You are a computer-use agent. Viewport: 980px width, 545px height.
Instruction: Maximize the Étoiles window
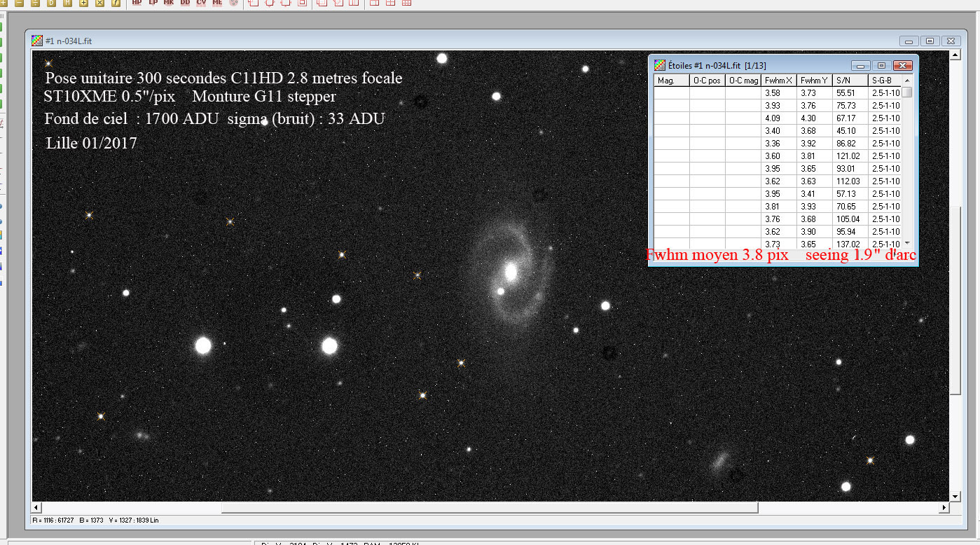[x=882, y=65]
